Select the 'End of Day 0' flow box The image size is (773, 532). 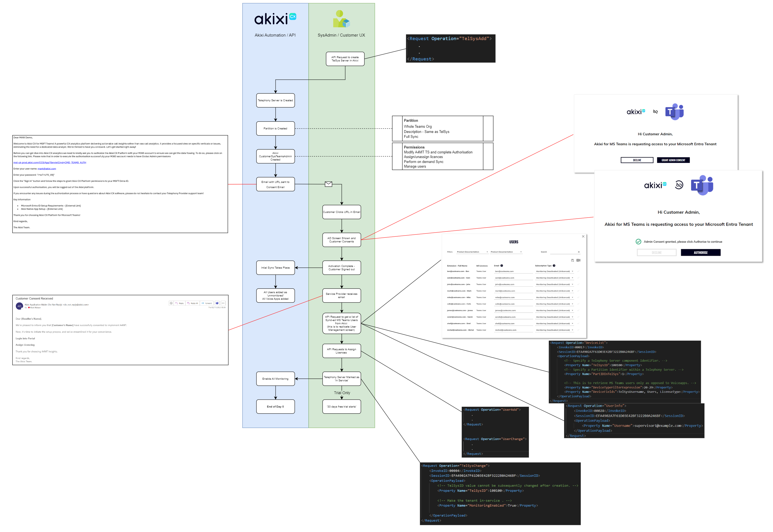[x=275, y=407]
